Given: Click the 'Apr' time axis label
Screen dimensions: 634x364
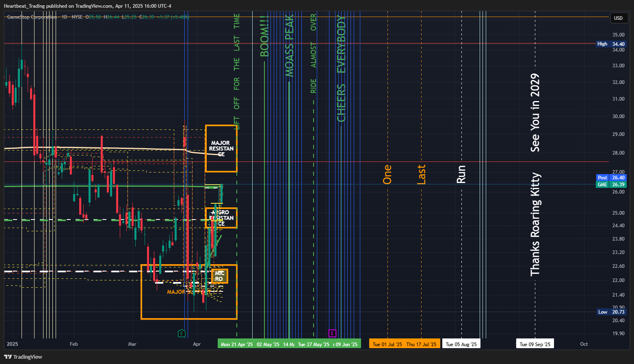Looking at the screenshot, I should point(197,344).
